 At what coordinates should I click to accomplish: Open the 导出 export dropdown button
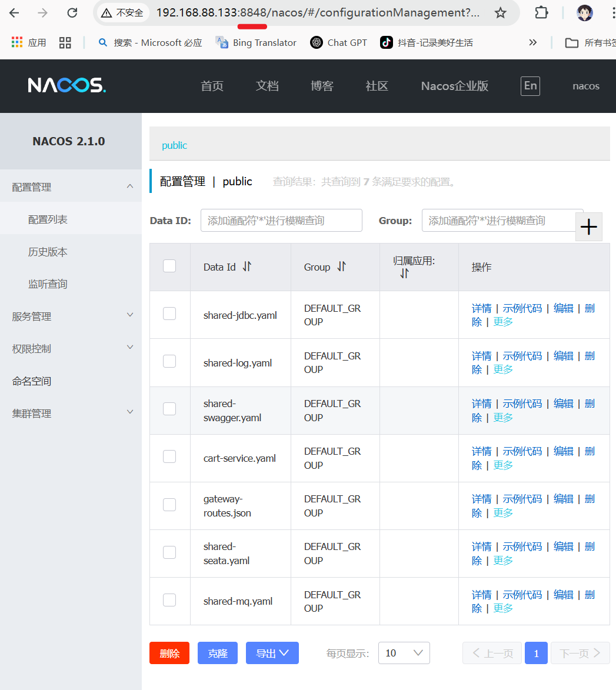[x=272, y=653]
